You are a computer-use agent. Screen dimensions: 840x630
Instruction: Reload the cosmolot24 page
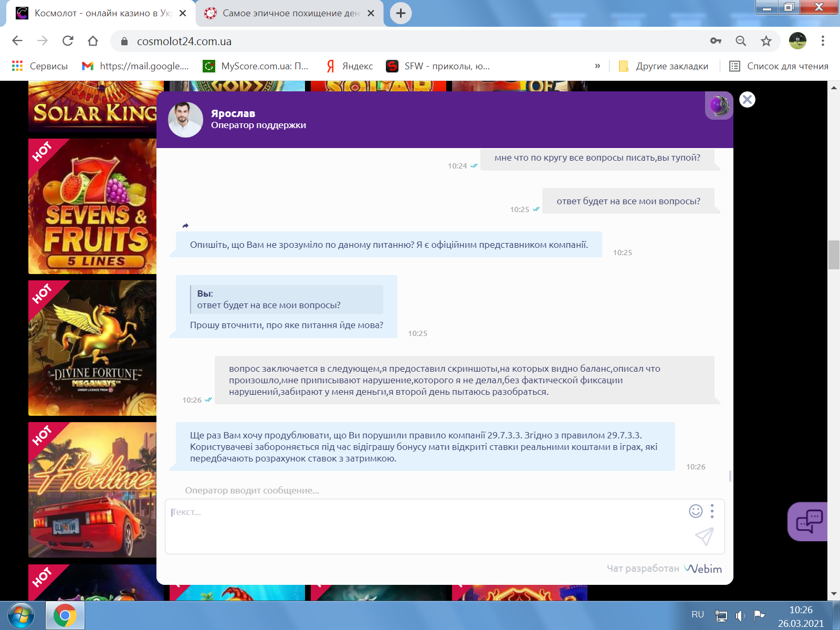point(68,41)
